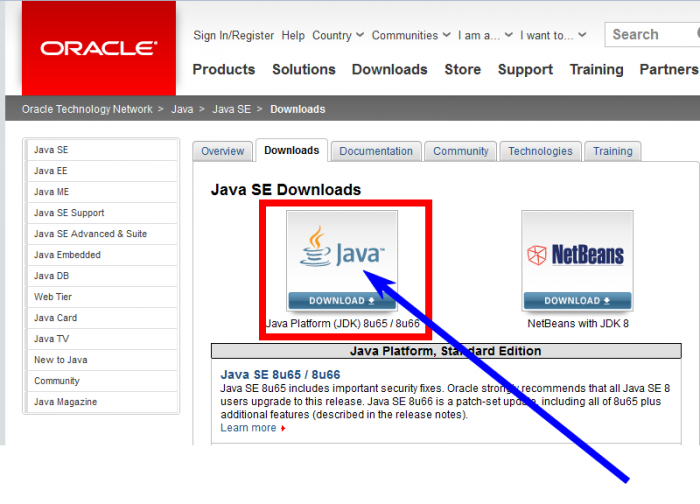Image resolution: width=700 pixels, height=504 pixels.
Task: Click the 'Java SE Downloads' heading
Action: click(286, 190)
